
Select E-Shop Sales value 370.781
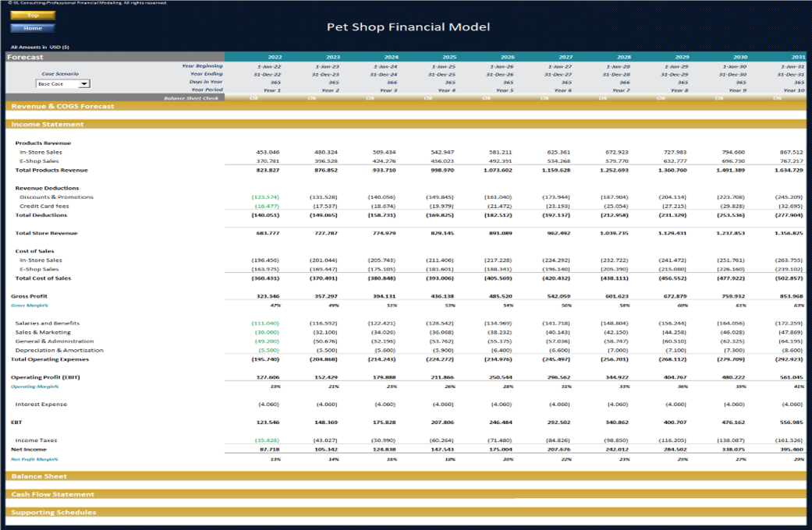(x=268, y=161)
